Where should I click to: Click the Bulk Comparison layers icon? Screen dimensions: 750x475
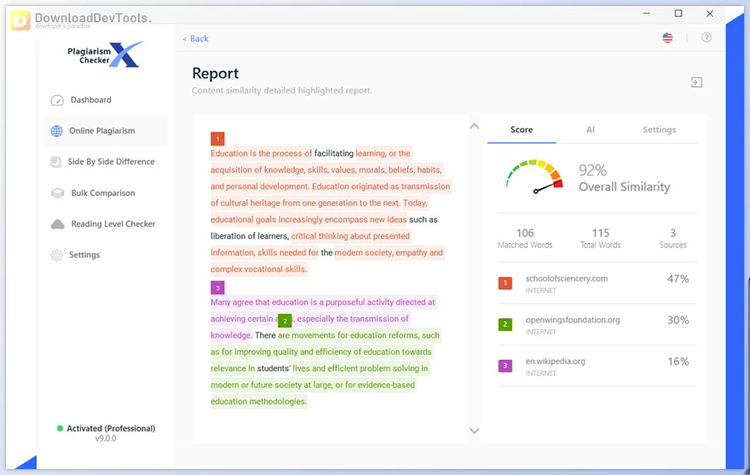57,193
